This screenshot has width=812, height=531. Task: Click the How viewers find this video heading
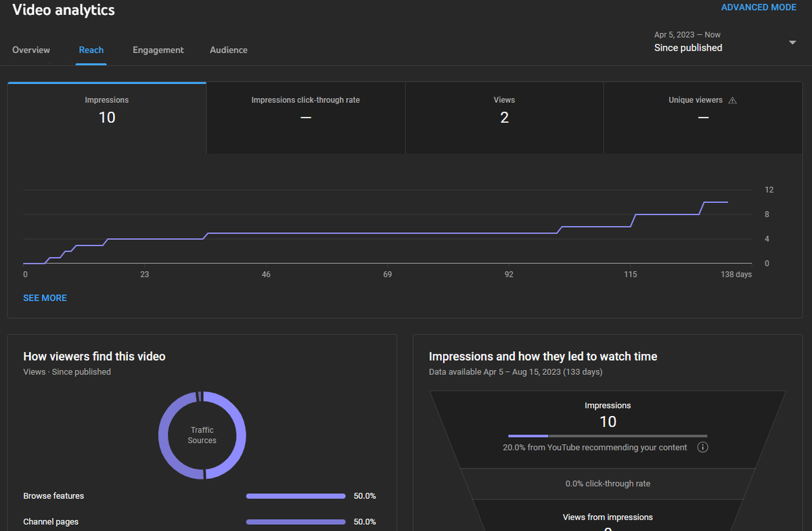click(94, 356)
